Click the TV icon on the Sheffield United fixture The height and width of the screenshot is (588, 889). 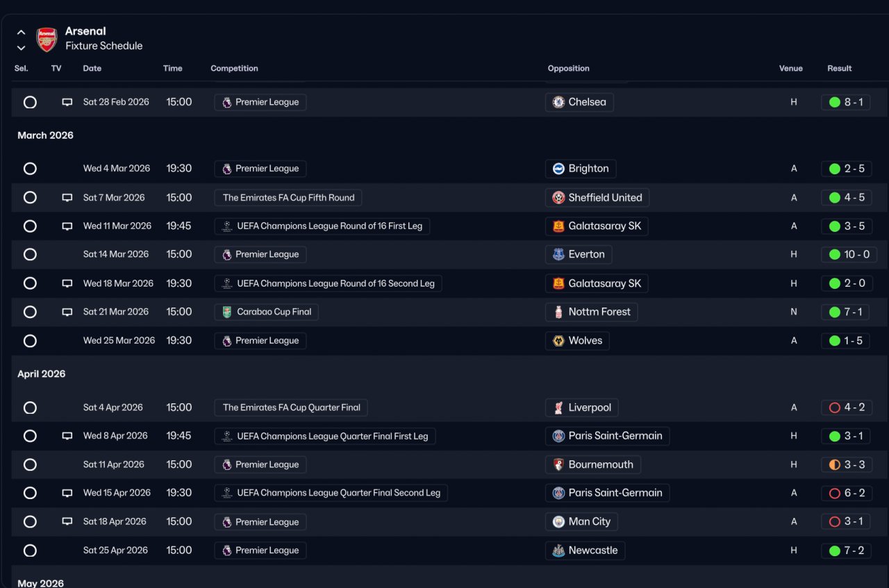point(67,198)
